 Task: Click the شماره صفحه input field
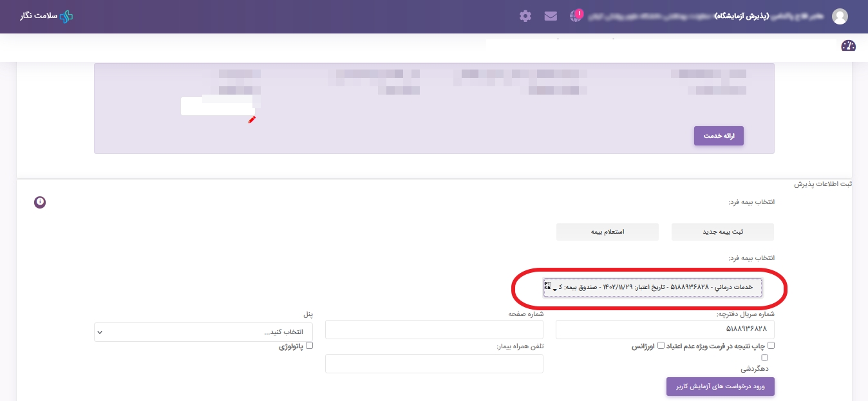[x=434, y=330]
